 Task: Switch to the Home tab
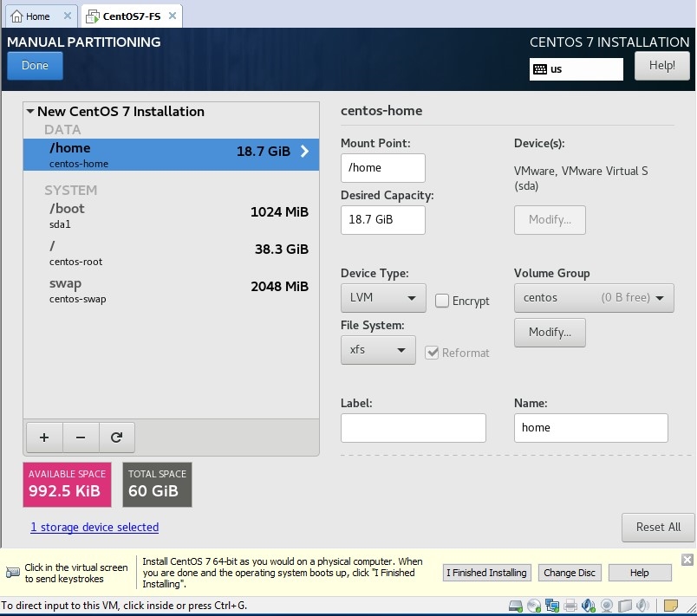31,16
